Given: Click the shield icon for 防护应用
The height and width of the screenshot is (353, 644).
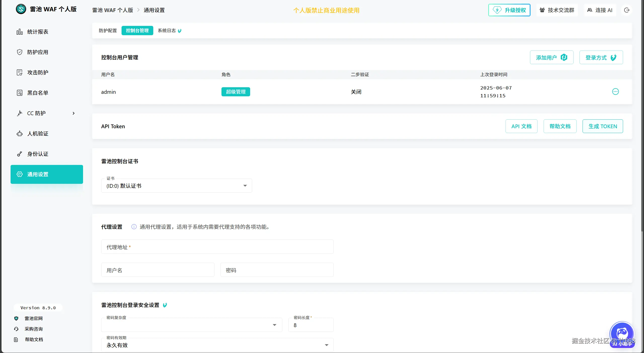Looking at the screenshot, I should click(x=20, y=52).
